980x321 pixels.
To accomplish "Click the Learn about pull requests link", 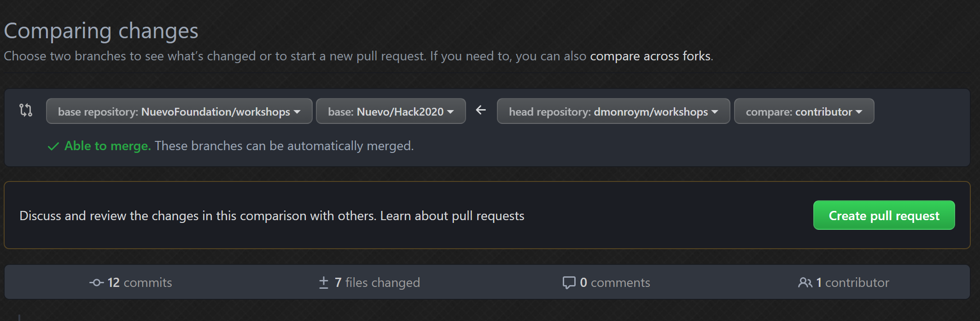I will (x=451, y=216).
